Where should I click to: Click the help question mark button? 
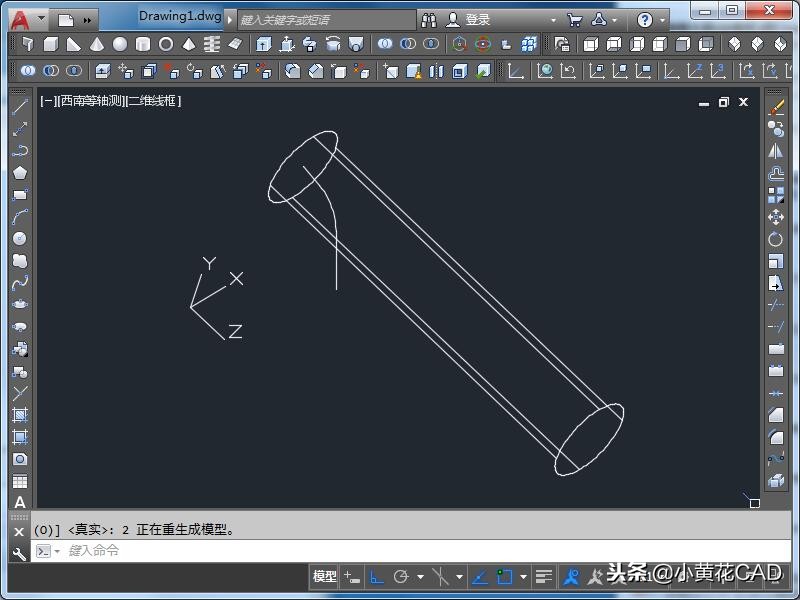(645, 20)
